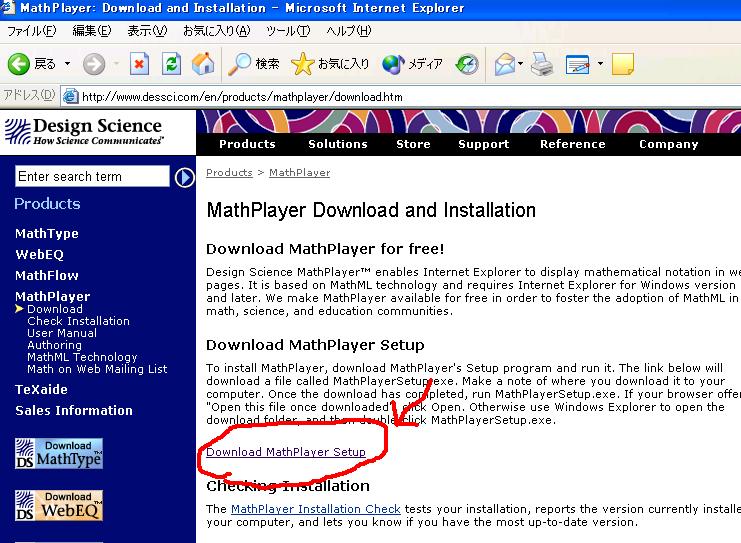Image resolution: width=741 pixels, height=543 pixels.
Task: Click the Download WebEQ banner button
Action: 59,505
